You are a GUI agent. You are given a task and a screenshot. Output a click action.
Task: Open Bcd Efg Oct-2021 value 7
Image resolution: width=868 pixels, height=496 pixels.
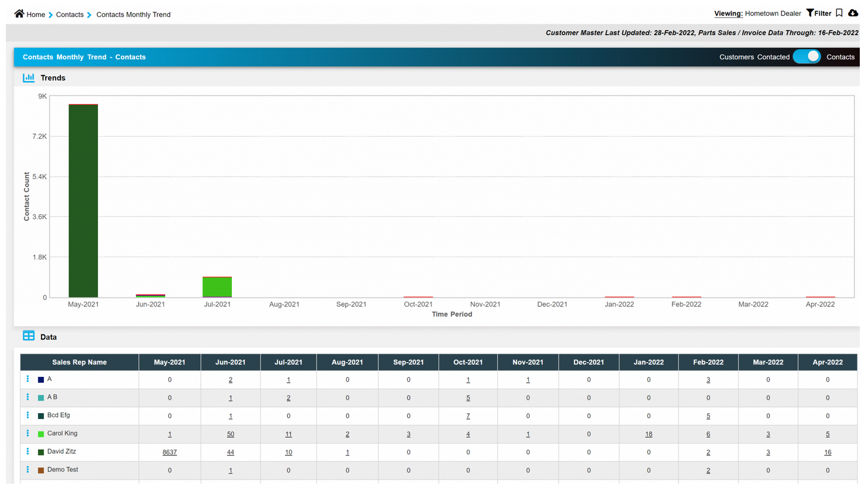tap(468, 416)
